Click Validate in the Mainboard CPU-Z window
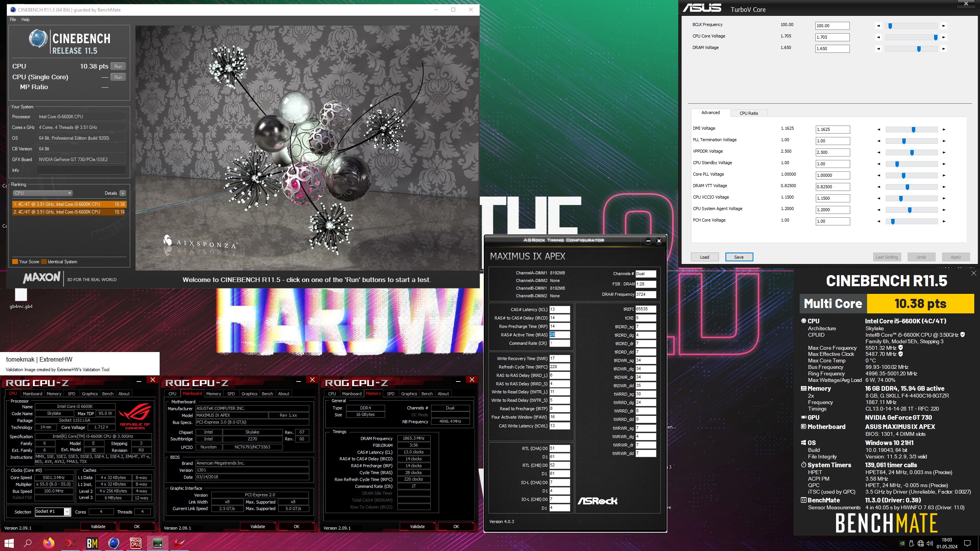 click(258, 527)
